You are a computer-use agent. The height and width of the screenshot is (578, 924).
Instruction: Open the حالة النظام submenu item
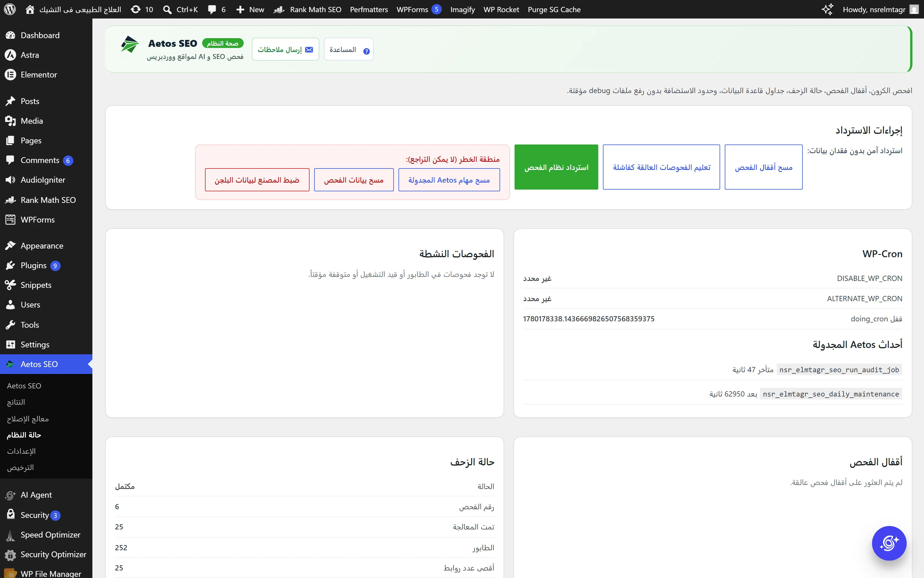tap(24, 435)
